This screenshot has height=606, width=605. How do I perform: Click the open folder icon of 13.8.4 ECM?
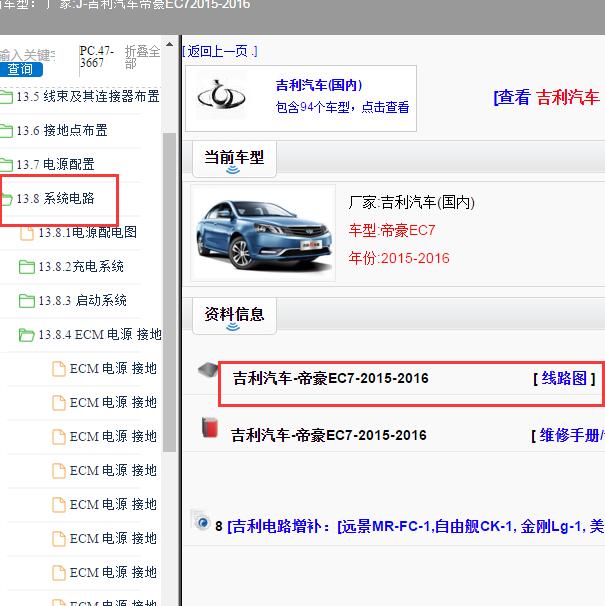pos(27,335)
